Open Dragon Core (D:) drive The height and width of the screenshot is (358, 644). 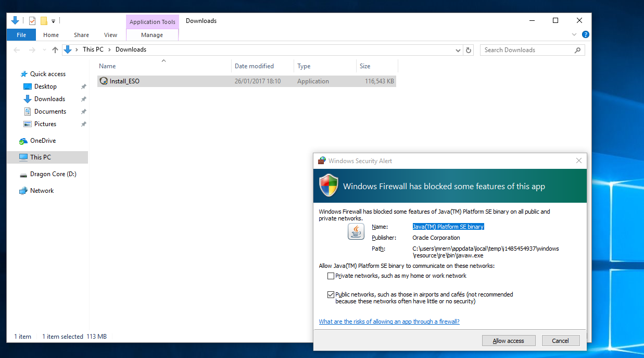(53, 174)
